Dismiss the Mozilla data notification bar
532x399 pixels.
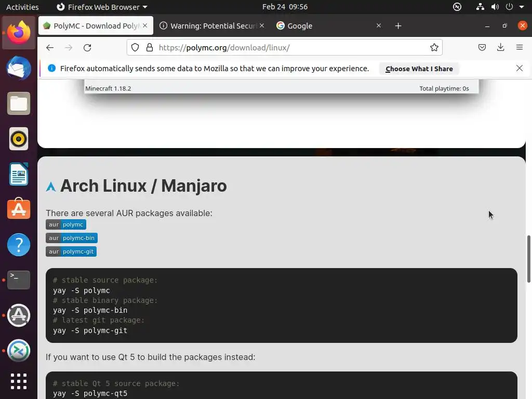coord(520,68)
